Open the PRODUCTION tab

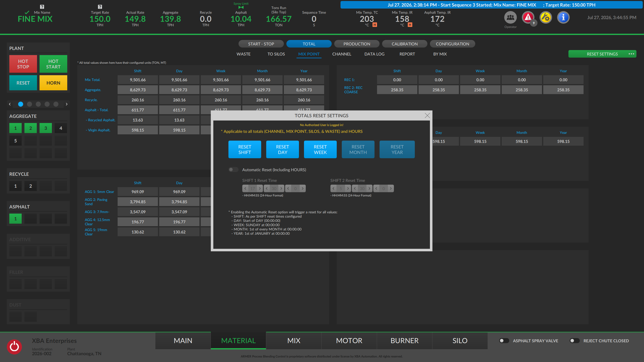click(x=357, y=44)
